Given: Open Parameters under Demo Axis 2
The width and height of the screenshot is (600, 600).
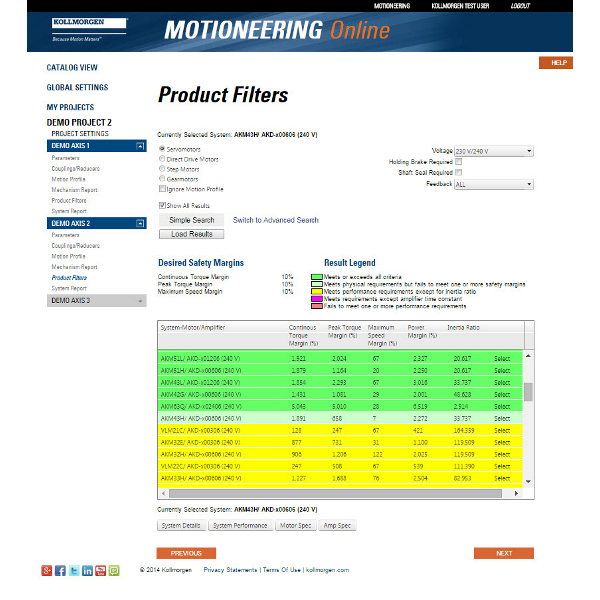Looking at the screenshot, I should [65, 235].
